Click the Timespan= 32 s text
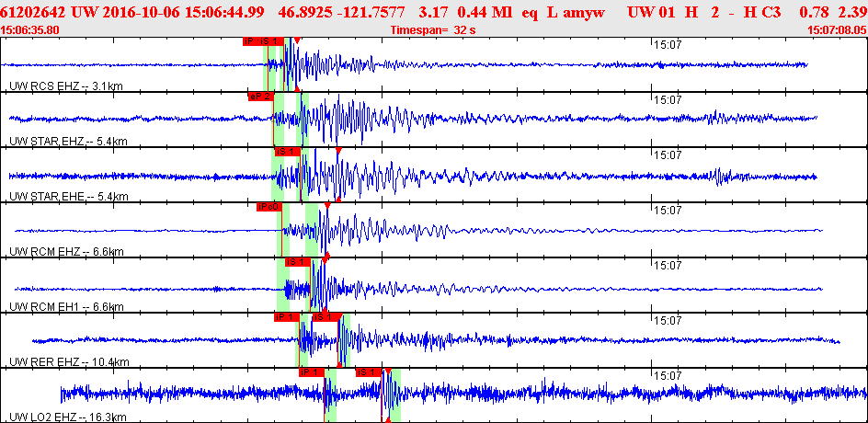The image size is (868, 423). coord(433,30)
